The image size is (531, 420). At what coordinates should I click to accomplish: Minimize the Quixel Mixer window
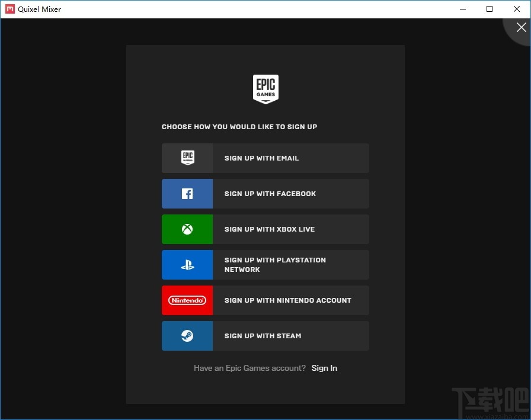463,9
